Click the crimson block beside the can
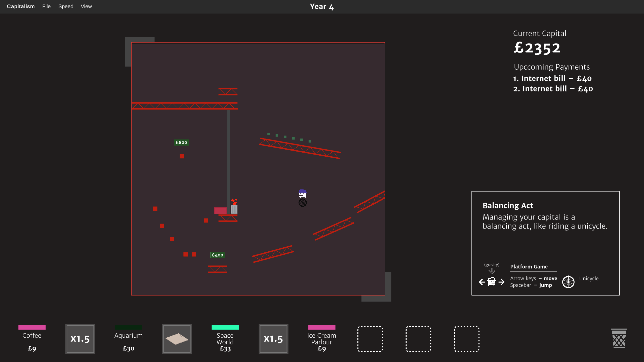Viewport: 644px width, 362px height. (220, 211)
